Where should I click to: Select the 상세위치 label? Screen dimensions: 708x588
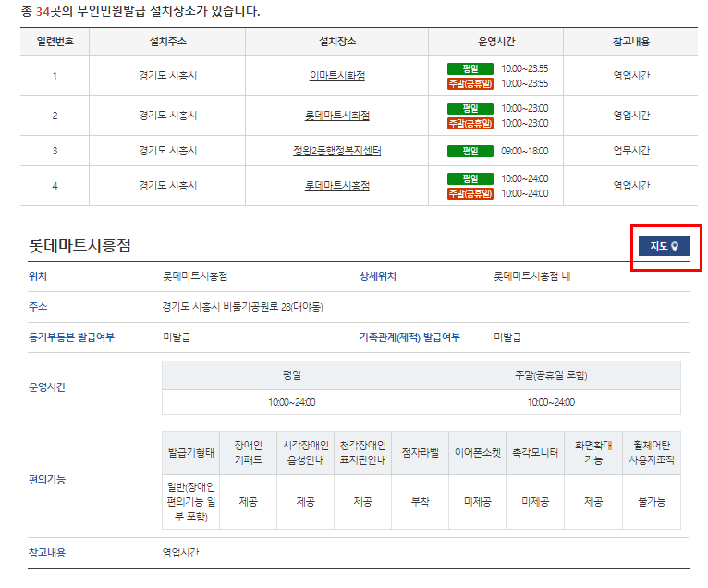coord(377,276)
